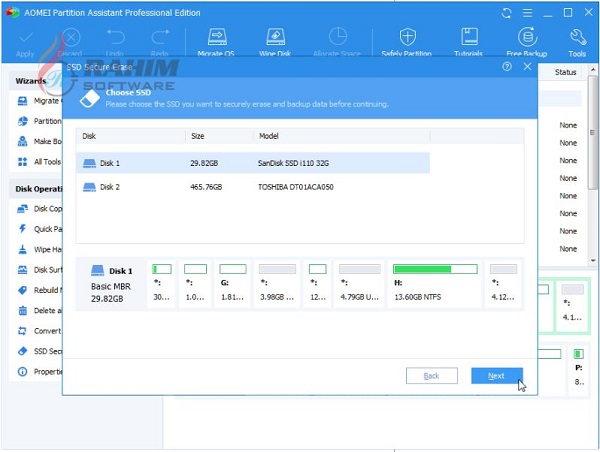This screenshot has height=452, width=600.
Task: Select the G: 1.81 partition block
Action: click(233, 284)
